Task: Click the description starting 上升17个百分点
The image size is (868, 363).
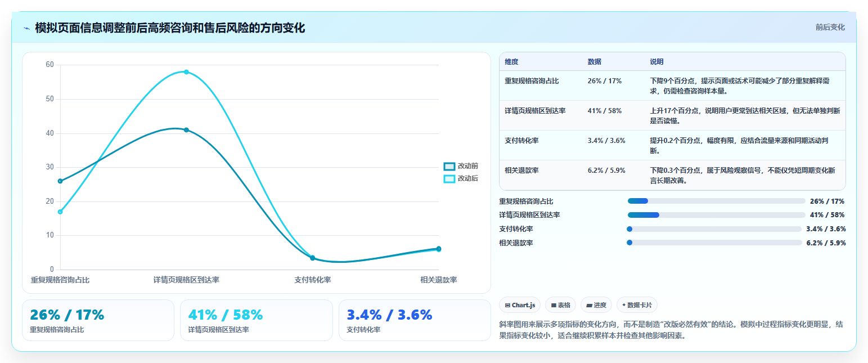Action: click(x=745, y=115)
